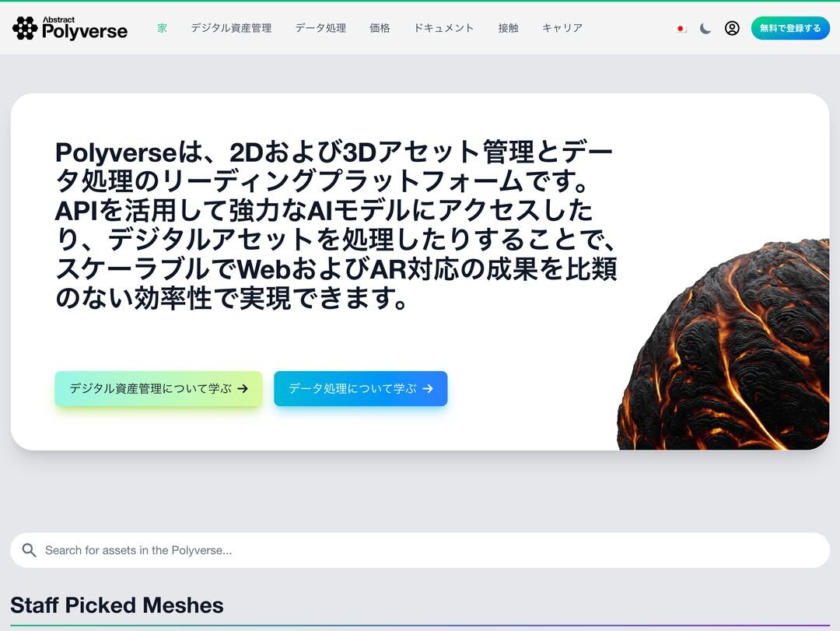Open the ドキュメント documentation link
840x631 pixels.
(444, 28)
